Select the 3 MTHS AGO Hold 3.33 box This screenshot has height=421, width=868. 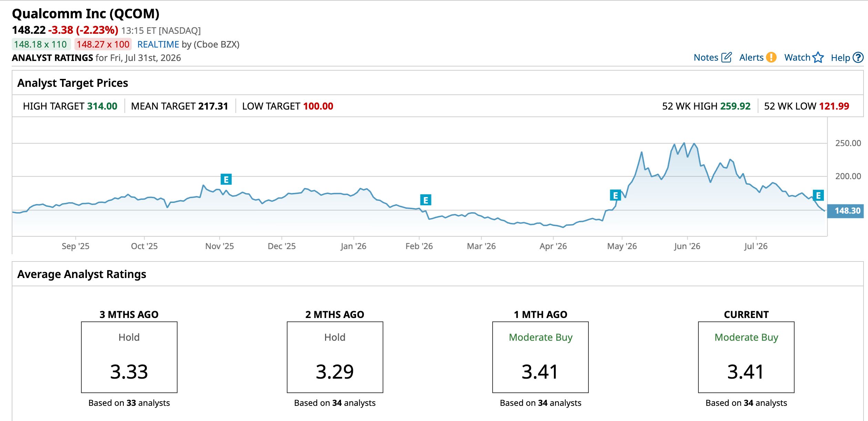click(129, 357)
